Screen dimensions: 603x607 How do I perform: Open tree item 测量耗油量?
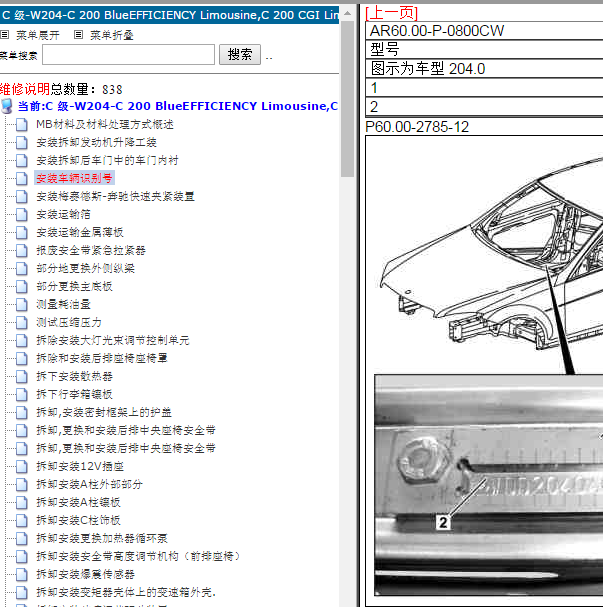click(x=63, y=305)
